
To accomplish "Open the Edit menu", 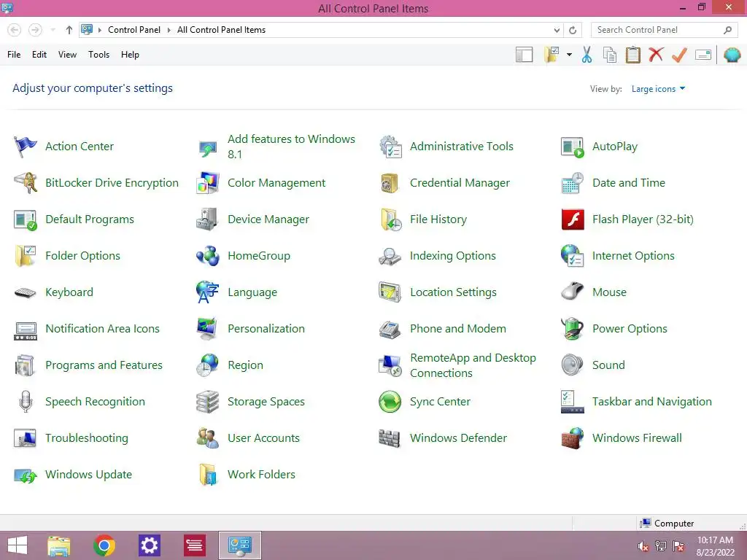I will 39,55.
